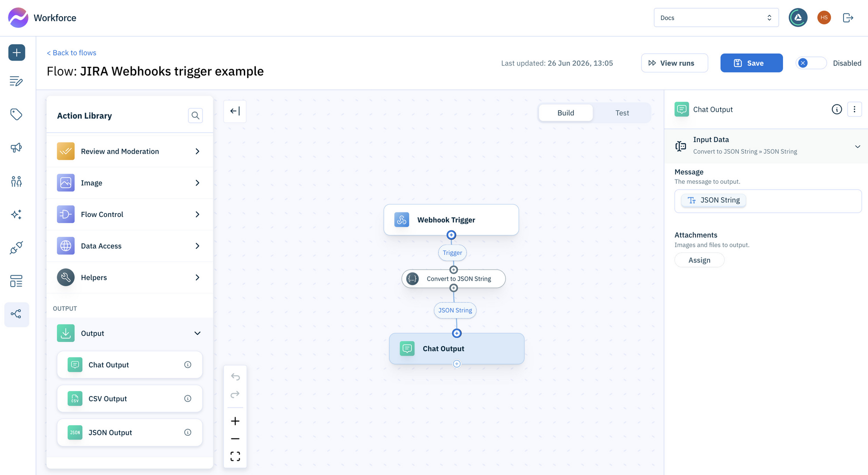This screenshot has width=868, height=475.
Task: Click the View runs button
Action: tap(674, 63)
